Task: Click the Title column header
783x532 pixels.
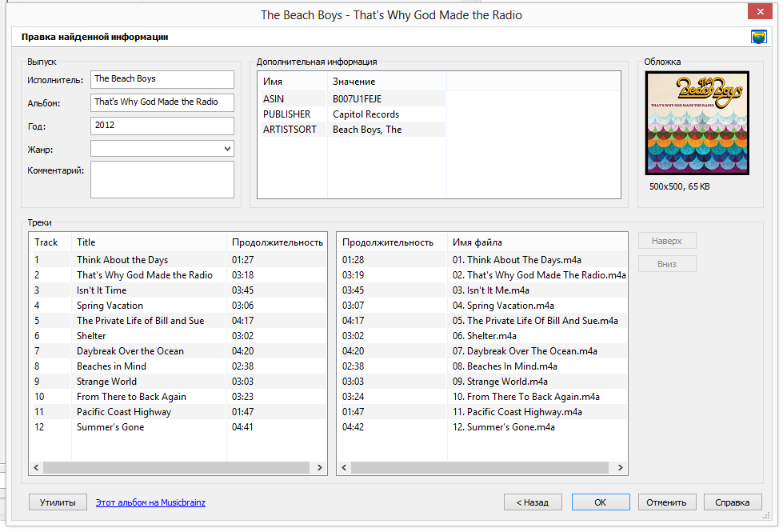Action: (149, 242)
